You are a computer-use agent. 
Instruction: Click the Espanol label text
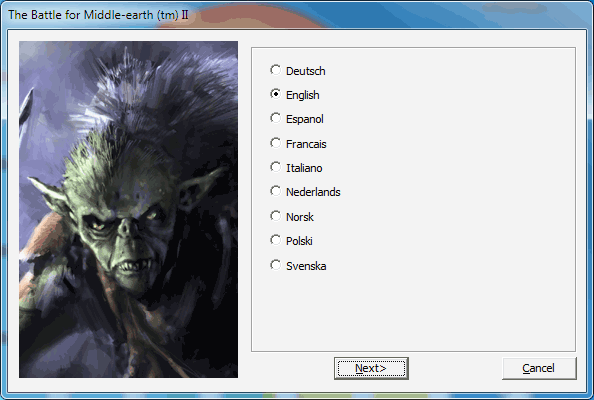pos(305,119)
